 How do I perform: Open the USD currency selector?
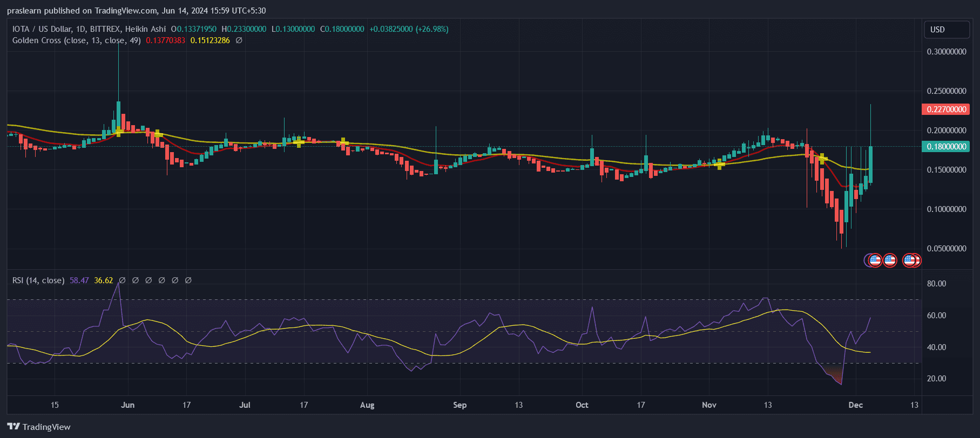pyautogui.click(x=947, y=30)
